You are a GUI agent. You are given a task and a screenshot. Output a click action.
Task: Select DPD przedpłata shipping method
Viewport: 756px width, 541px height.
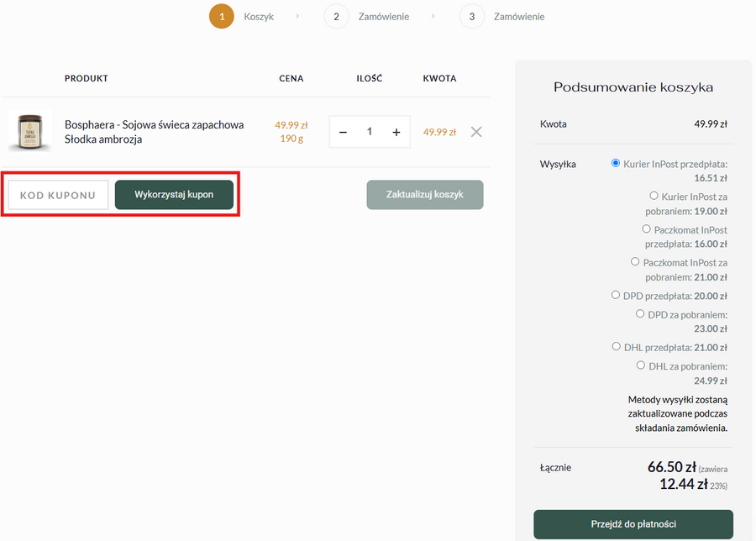point(616,295)
